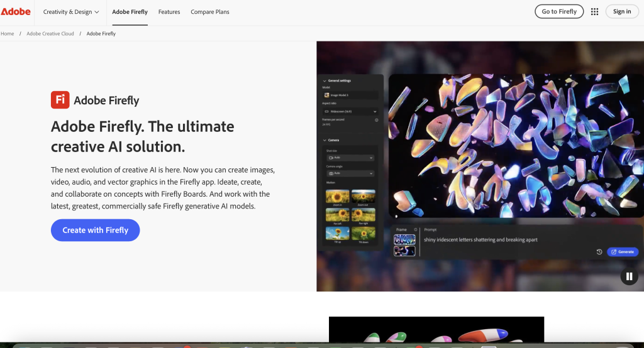Click the Adobe Creative Cloud breadcrumb link
Viewport: 644px width, 348px height.
(50, 33)
